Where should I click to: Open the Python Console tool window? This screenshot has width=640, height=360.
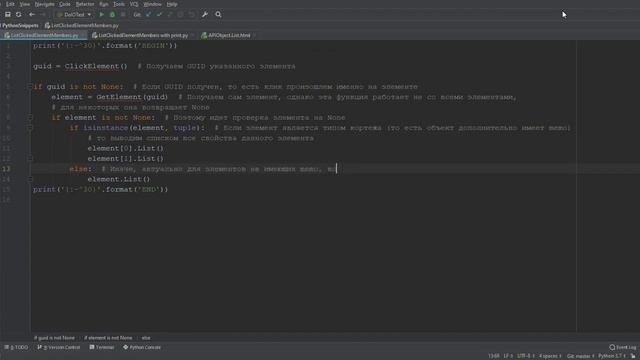pyautogui.click(x=142, y=347)
